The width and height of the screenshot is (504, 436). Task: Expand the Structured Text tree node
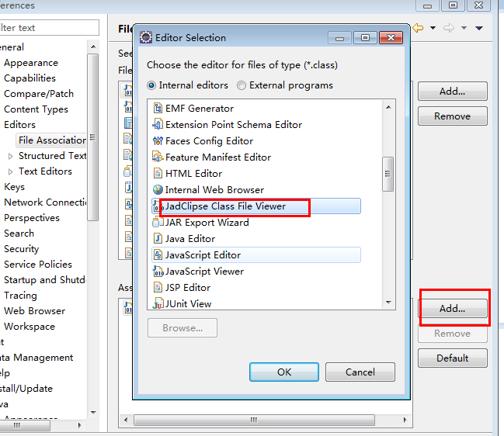(10, 156)
